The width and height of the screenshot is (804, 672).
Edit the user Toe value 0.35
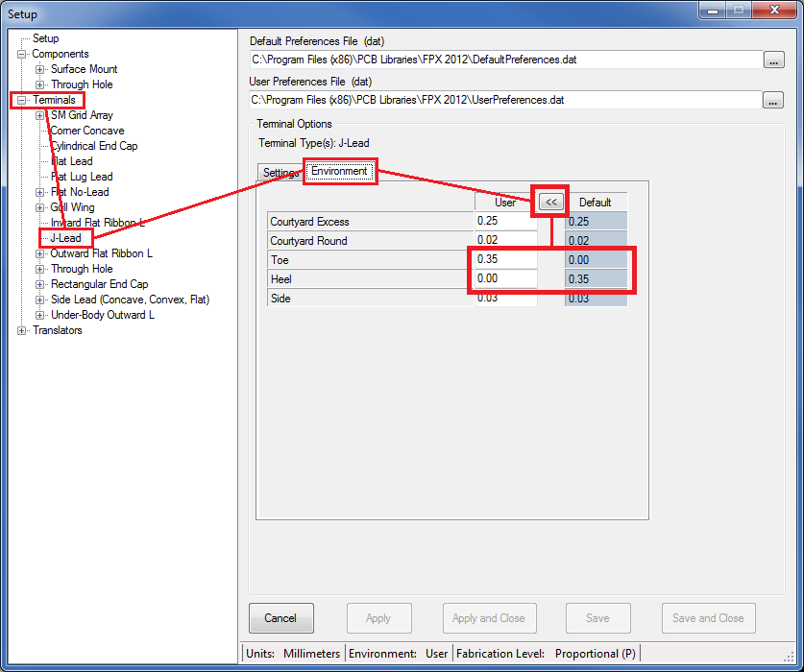click(505, 259)
